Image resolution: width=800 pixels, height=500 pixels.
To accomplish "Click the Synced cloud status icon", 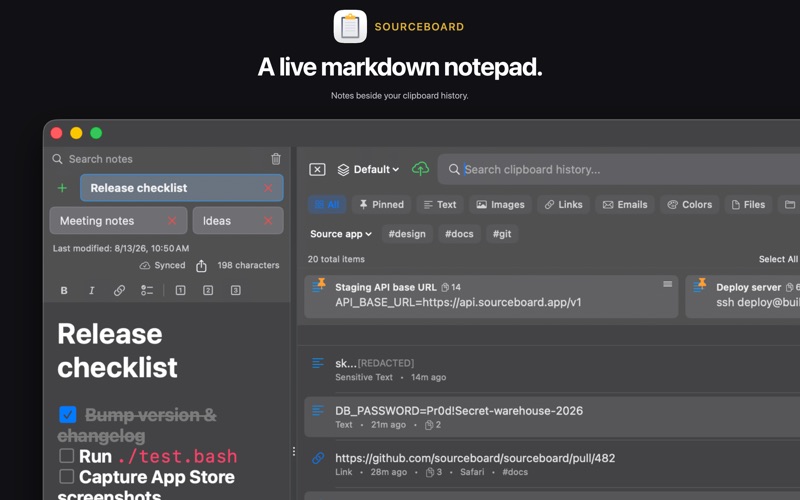I will (145, 265).
